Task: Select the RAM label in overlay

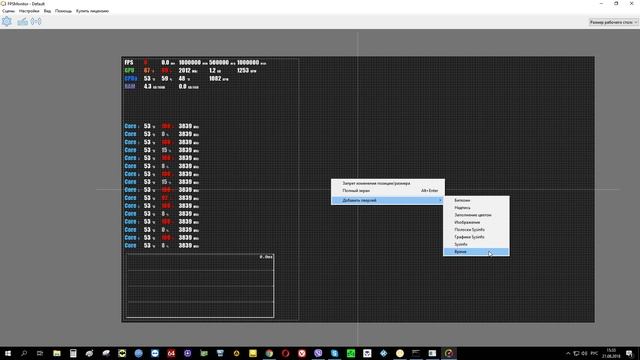Action: pyautogui.click(x=130, y=87)
